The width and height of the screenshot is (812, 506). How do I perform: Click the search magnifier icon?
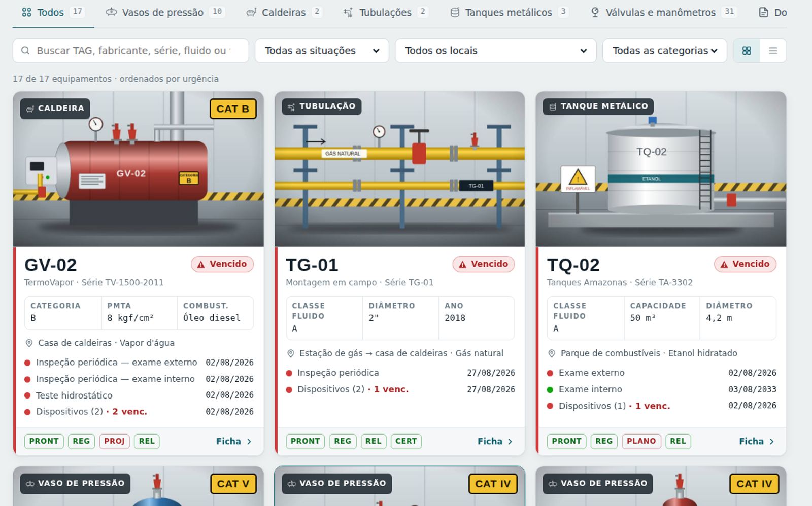point(25,51)
